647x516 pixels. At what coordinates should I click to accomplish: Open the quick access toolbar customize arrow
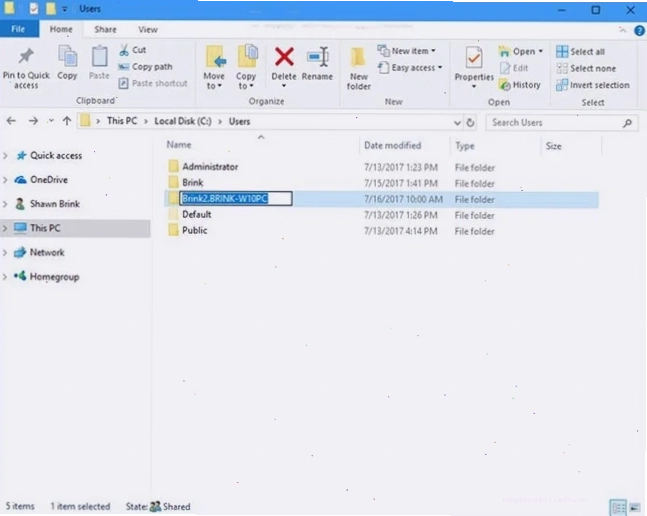64,9
